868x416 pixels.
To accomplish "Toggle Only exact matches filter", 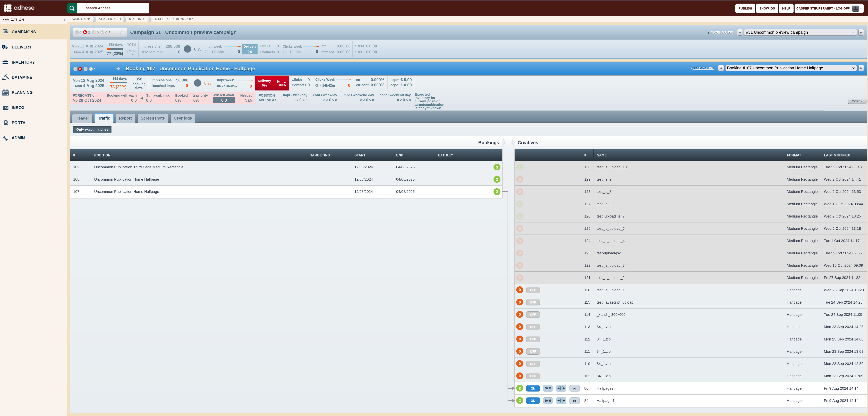I will click(92, 129).
